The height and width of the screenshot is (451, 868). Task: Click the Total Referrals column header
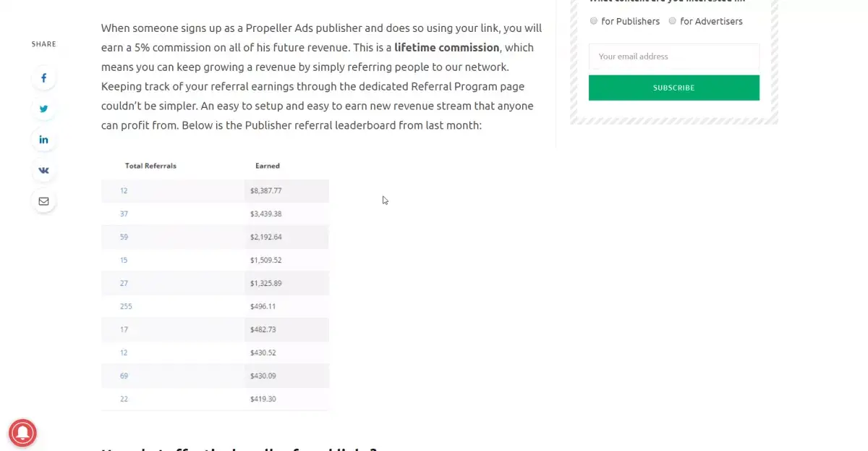[x=150, y=166]
